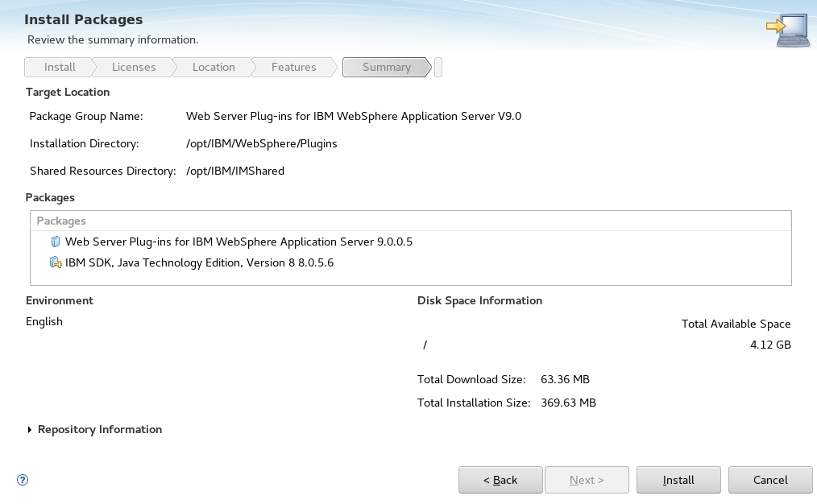817x504 pixels.
Task: Click the Web Server Plug-ins package icon
Action: [x=56, y=242]
